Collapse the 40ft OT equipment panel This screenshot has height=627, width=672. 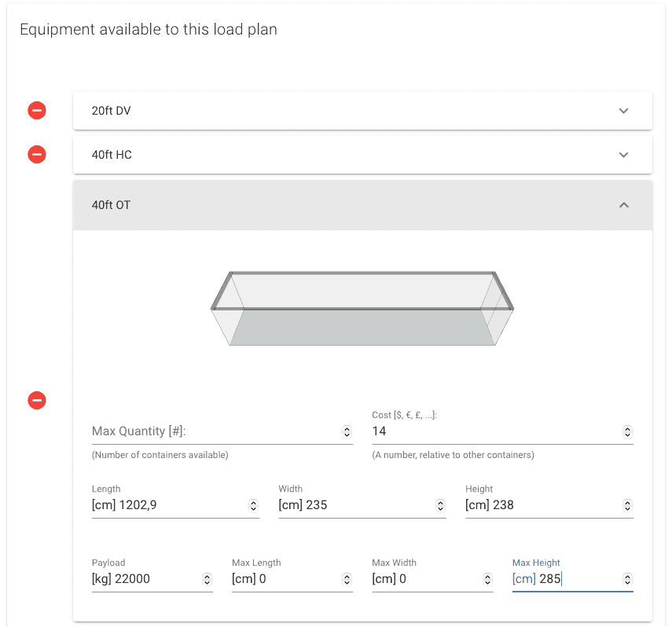tap(623, 205)
